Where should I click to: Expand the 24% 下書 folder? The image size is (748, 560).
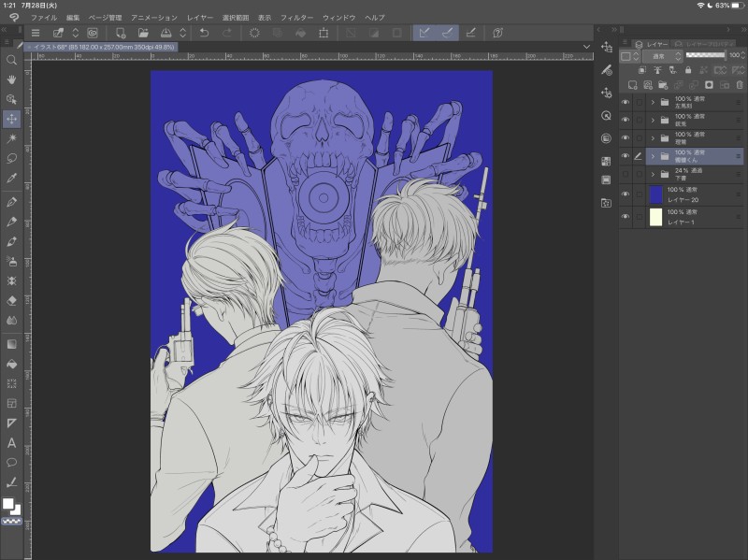(x=653, y=174)
